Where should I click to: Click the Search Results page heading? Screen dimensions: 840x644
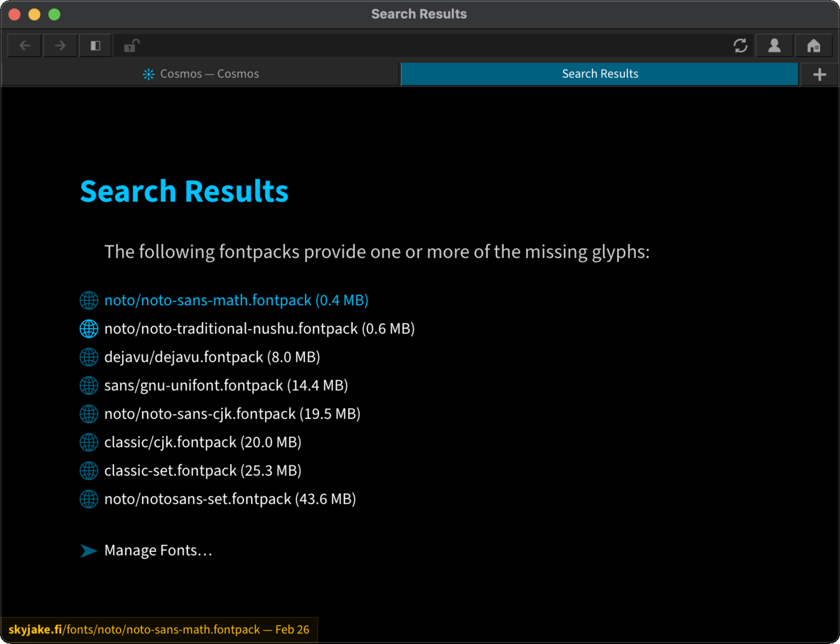point(184,191)
